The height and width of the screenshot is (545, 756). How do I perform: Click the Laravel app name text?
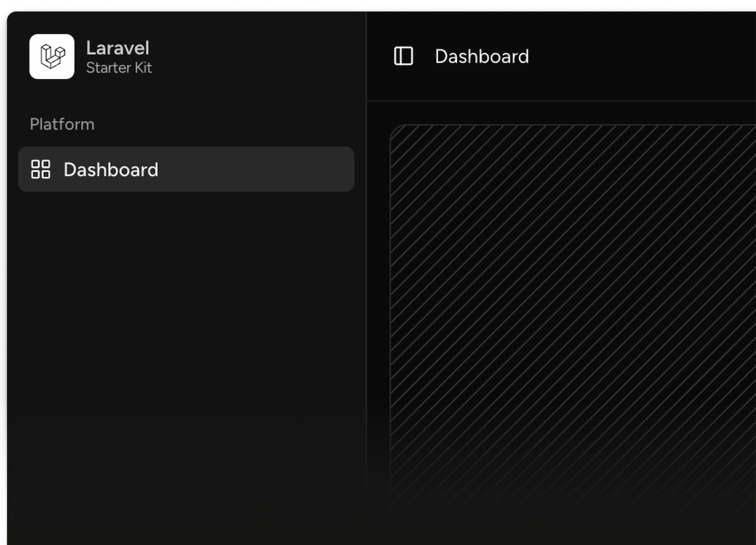117,48
